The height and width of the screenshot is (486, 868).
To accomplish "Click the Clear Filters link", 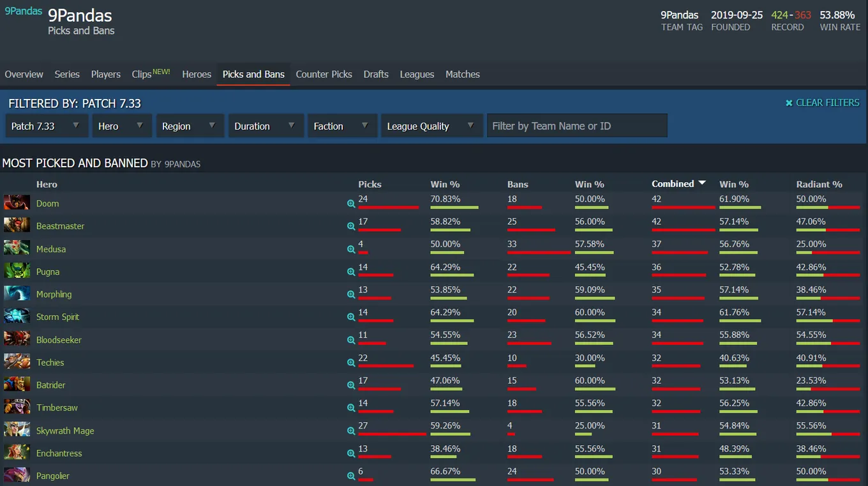I will [x=823, y=103].
